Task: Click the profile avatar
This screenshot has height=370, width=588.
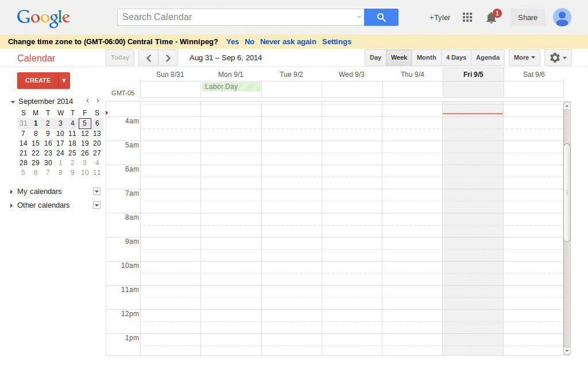Action: 562,17
